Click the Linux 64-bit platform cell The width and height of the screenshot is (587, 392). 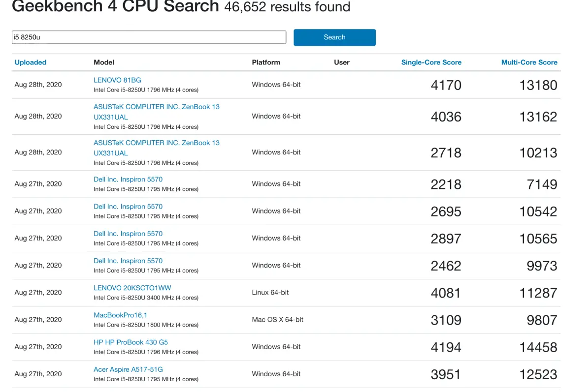270,293
